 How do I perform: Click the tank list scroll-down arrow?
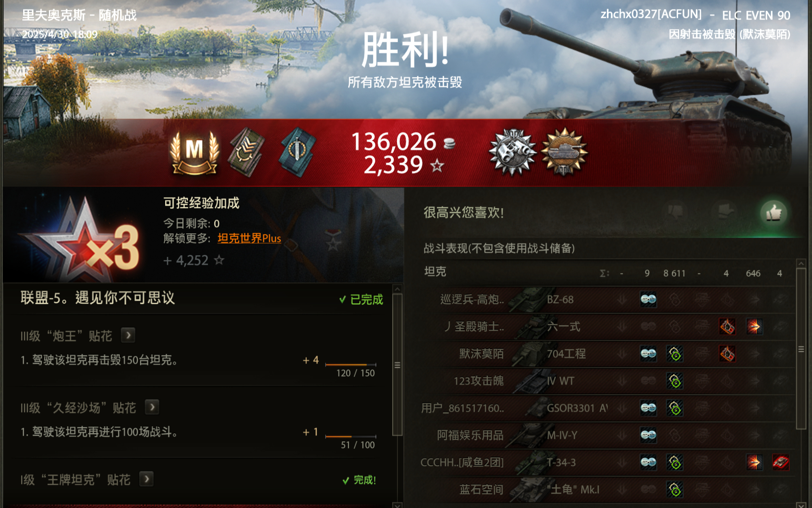coord(801,504)
